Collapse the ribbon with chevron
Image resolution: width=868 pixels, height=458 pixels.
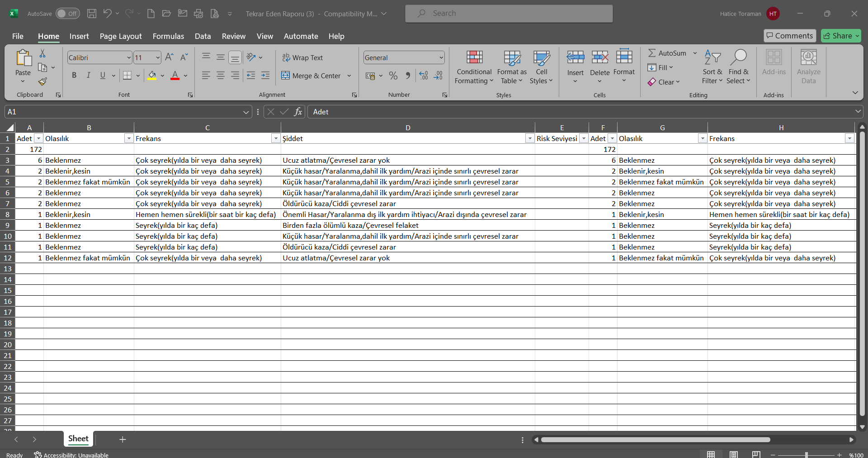pos(855,93)
